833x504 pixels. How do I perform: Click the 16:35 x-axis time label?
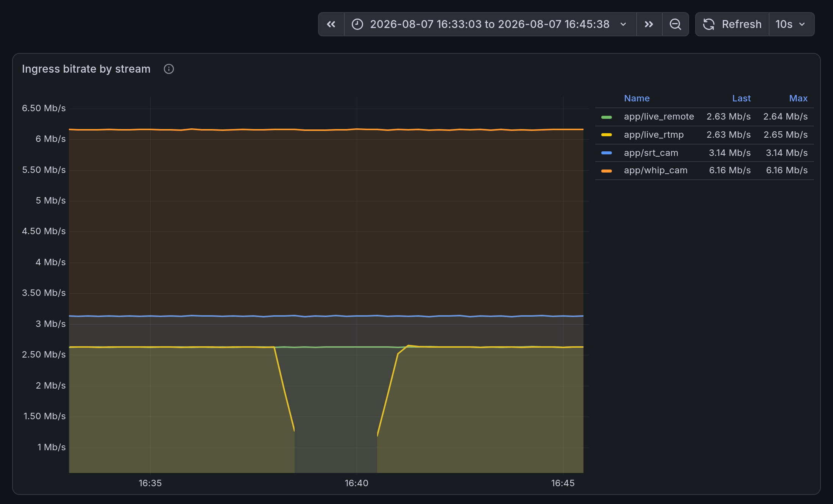click(150, 483)
